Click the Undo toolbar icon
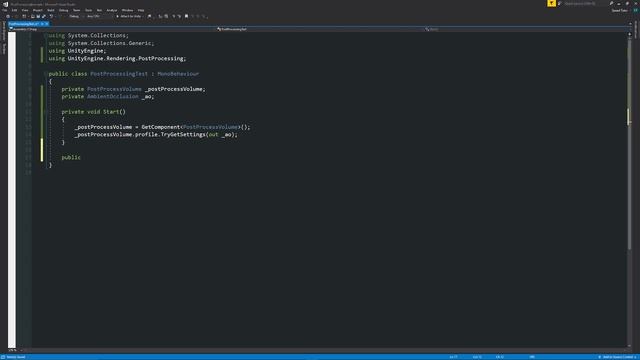640x360 pixels. coord(51,16)
